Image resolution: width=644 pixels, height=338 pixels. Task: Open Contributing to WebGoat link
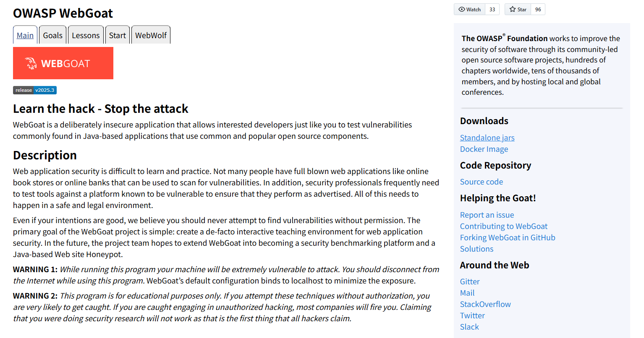(x=504, y=226)
